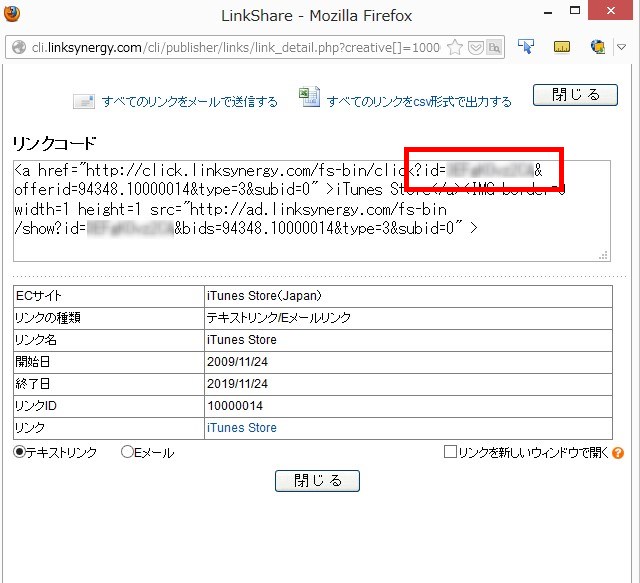Maximize the Firefox window
Image resolution: width=640 pixels, height=583 pixels.
(x=575, y=11)
